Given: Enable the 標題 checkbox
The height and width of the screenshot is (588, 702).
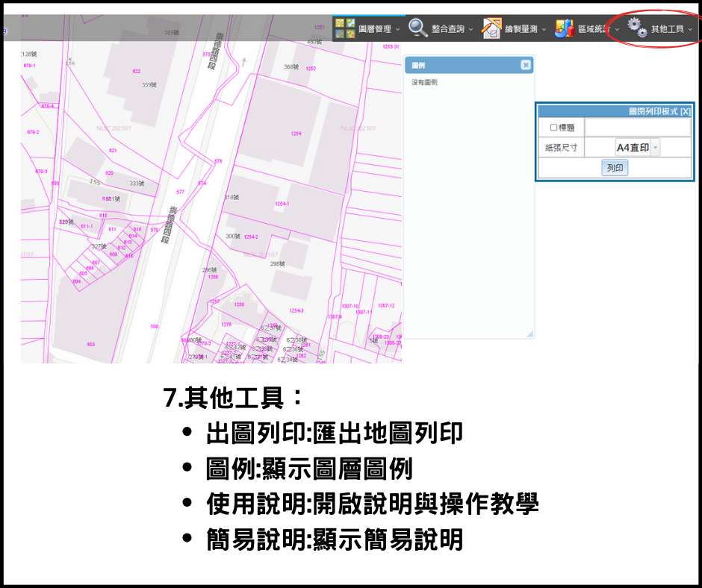Looking at the screenshot, I should [x=553, y=128].
